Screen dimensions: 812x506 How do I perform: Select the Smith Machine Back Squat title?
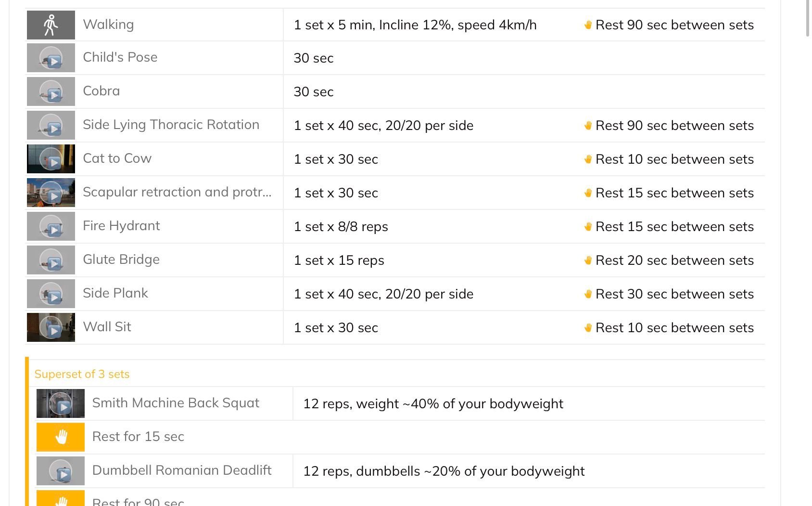point(176,403)
